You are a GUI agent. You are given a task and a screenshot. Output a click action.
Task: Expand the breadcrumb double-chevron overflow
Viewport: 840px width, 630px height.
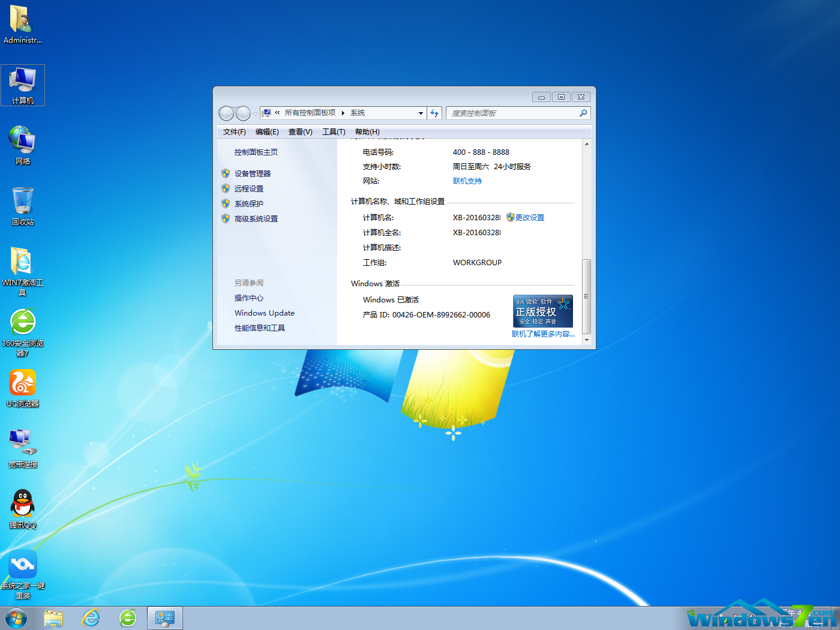(277, 113)
